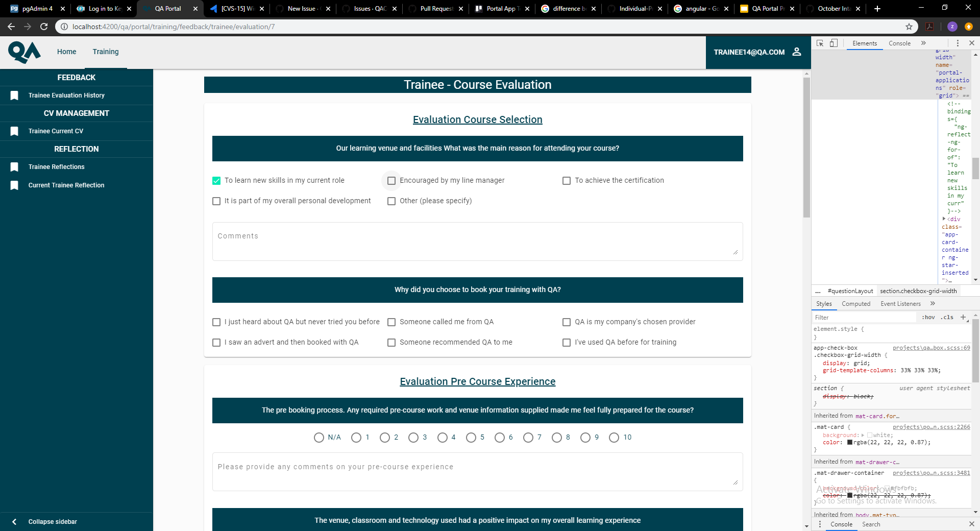Check 'QA is my company's chosen provider'
The image size is (980, 531).
[567, 322]
